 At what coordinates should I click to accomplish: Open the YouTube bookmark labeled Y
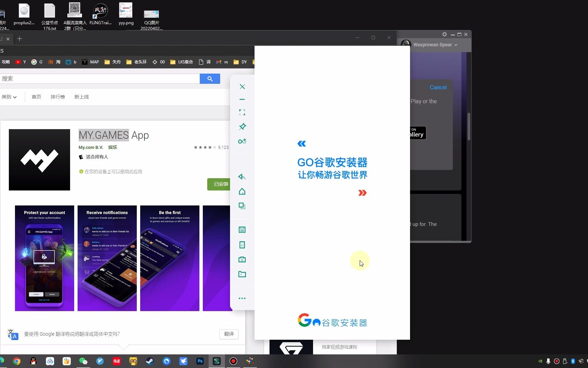coord(21,62)
